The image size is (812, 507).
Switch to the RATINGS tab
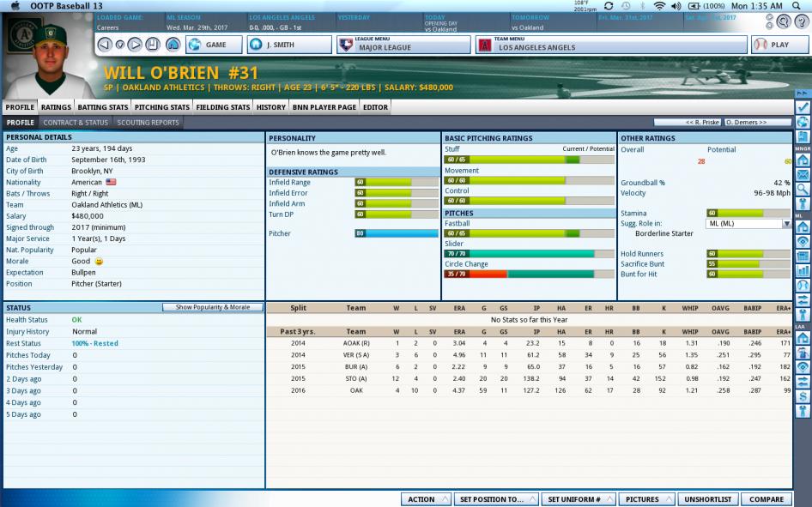(56, 107)
